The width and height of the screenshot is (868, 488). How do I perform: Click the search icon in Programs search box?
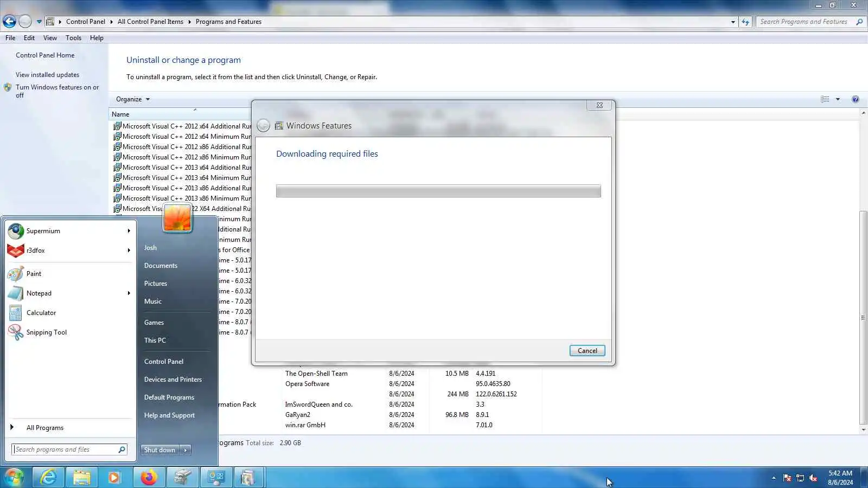[x=859, y=22]
